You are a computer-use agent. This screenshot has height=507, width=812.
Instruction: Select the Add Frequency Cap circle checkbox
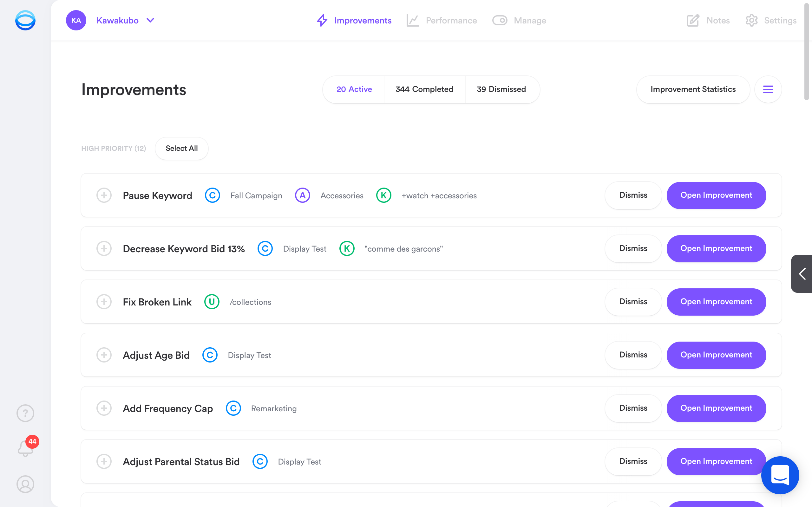(104, 408)
